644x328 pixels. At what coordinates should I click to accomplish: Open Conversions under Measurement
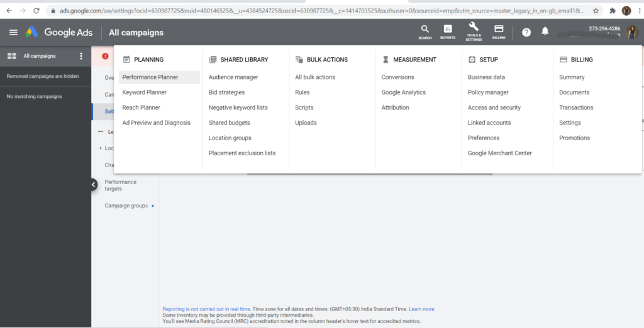[x=397, y=77]
